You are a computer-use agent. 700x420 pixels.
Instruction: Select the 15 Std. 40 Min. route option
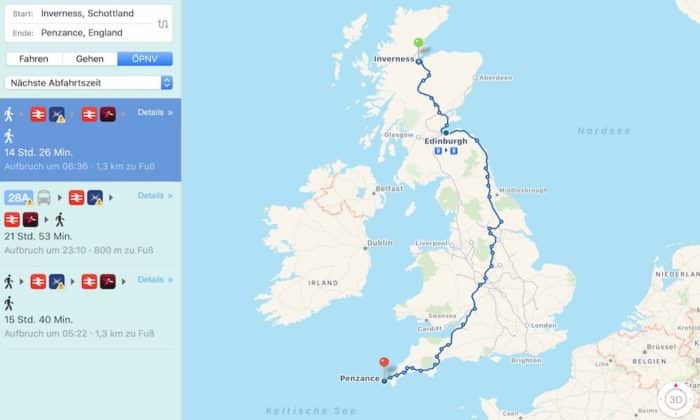[91, 307]
